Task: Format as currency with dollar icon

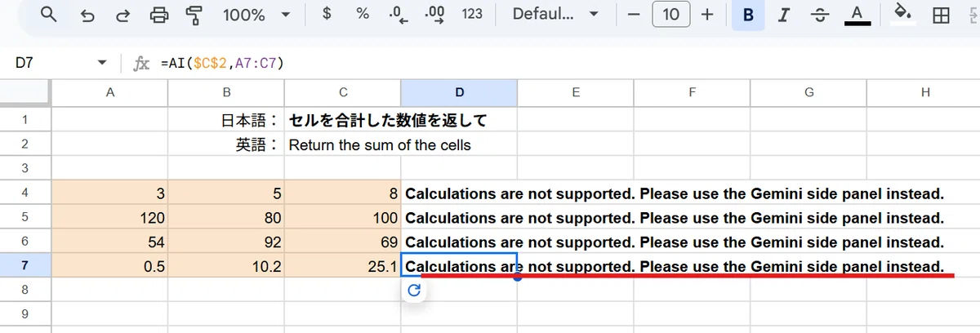Action: pyautogui.click(x=327, y=14)
